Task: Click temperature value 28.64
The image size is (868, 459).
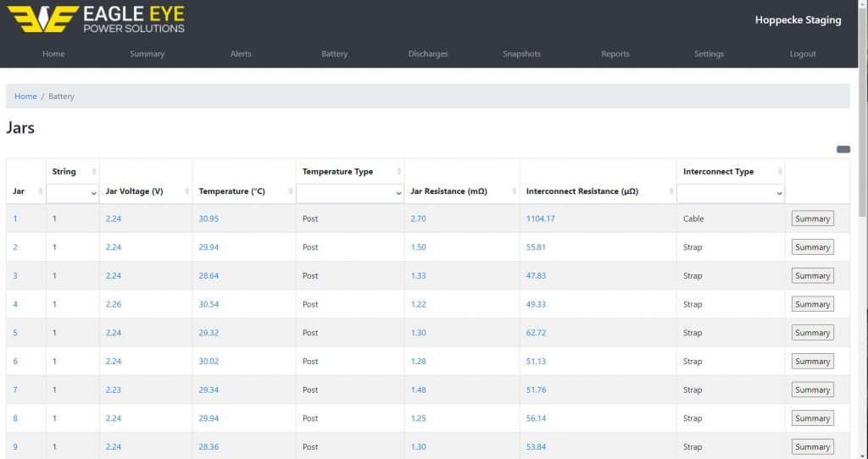Action: (x=209, y=275)
